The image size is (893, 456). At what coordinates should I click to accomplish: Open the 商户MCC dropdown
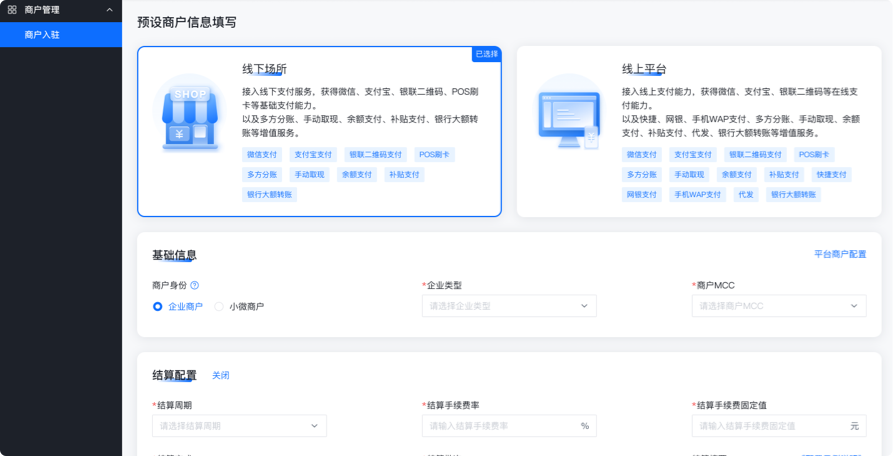point(778,306)
